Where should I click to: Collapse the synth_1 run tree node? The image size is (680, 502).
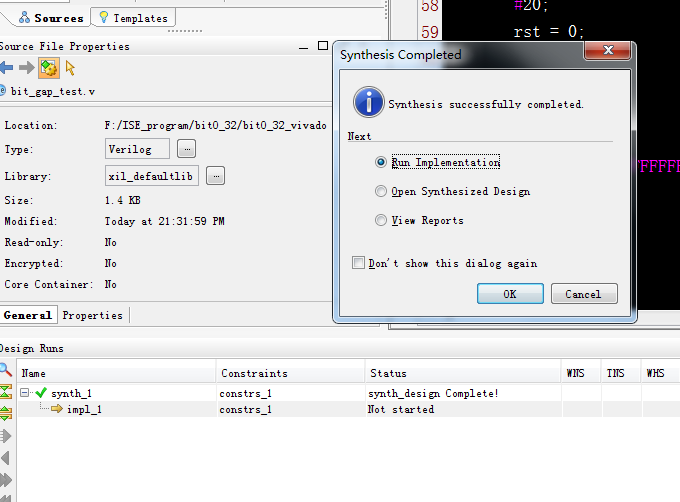click(25, 393)
